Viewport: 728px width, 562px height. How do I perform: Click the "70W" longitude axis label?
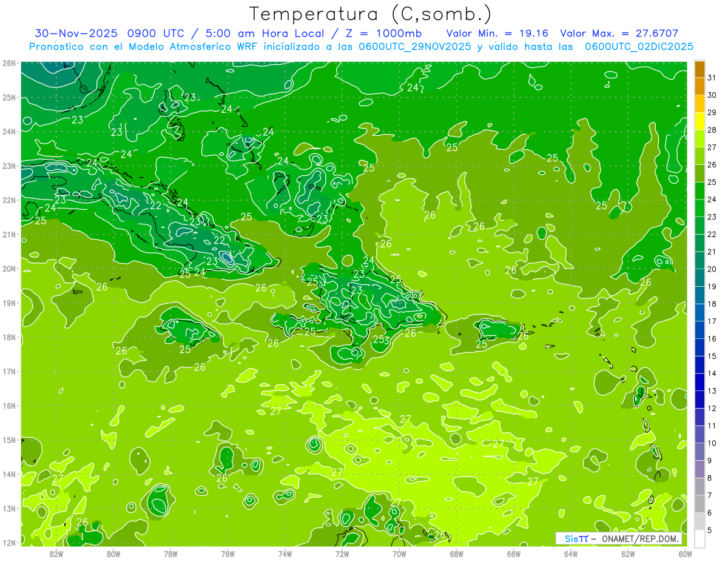tap(399, 553)
